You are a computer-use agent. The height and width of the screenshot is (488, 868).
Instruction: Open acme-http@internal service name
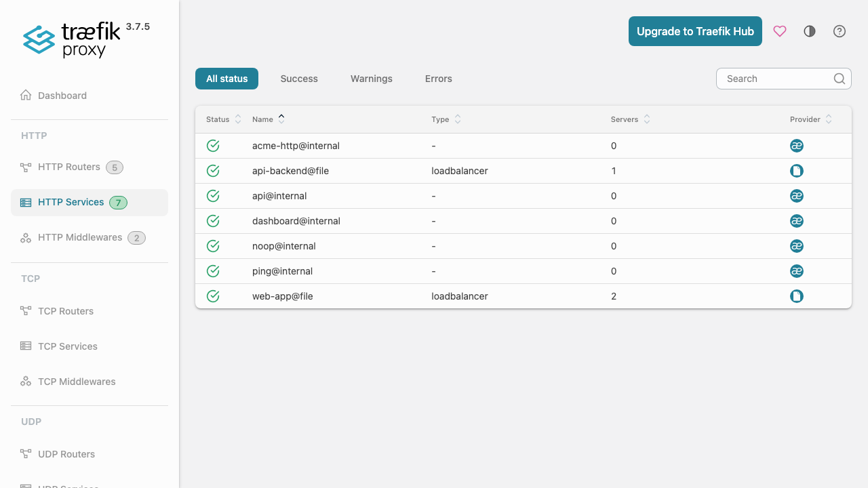(x=296, y=146)
